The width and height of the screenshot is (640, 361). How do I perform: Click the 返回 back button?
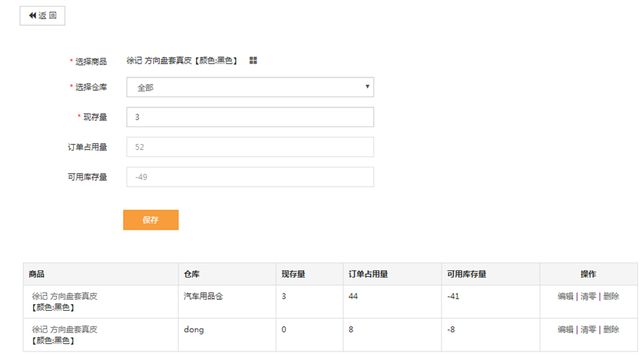[x=42, y=16]
